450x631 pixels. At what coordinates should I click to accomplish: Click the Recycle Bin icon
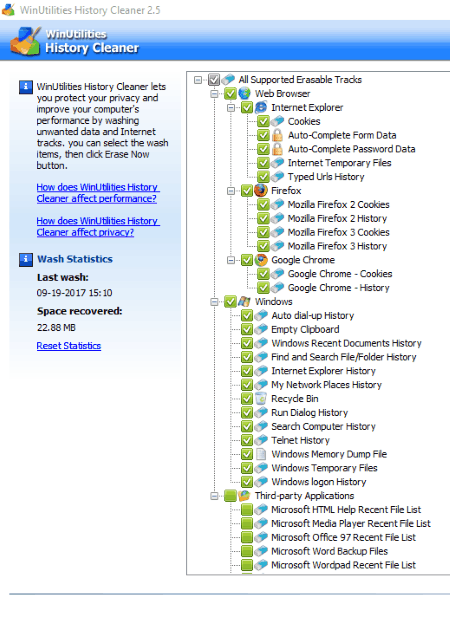tap(261, 398)
